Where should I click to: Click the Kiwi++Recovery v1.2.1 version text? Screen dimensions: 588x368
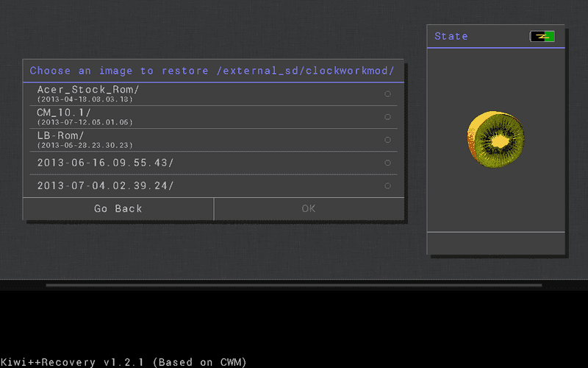point(123,362)
